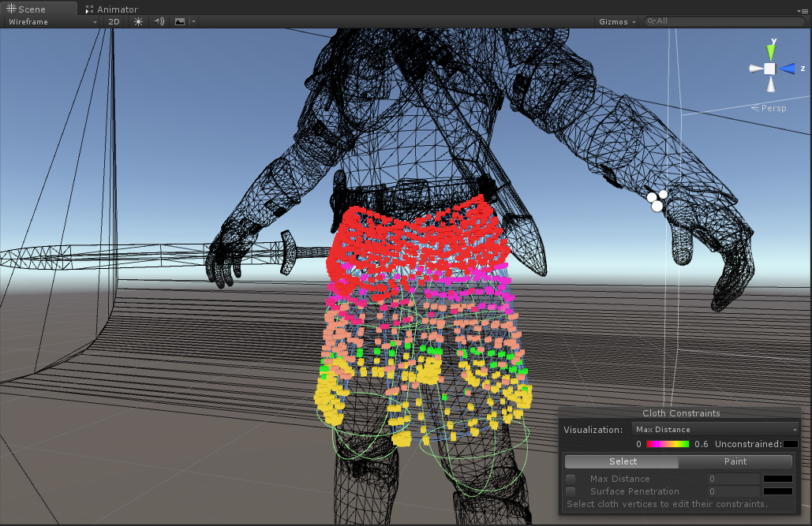Enable the Surface Penetration checkbox

(x=571, y=491)
